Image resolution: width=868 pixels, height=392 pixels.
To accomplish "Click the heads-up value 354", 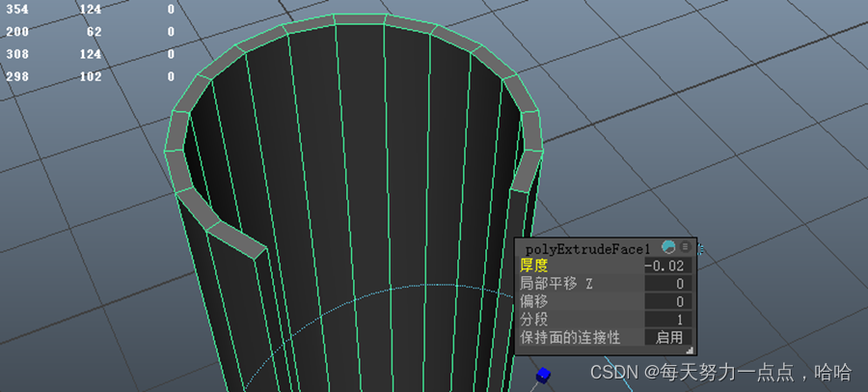I will tap(17, 10).
